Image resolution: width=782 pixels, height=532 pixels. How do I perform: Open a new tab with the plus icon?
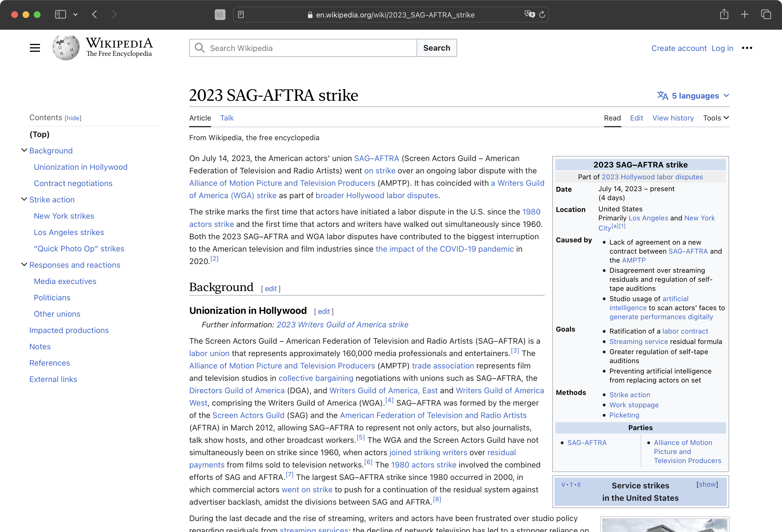[x=745, y=14]
